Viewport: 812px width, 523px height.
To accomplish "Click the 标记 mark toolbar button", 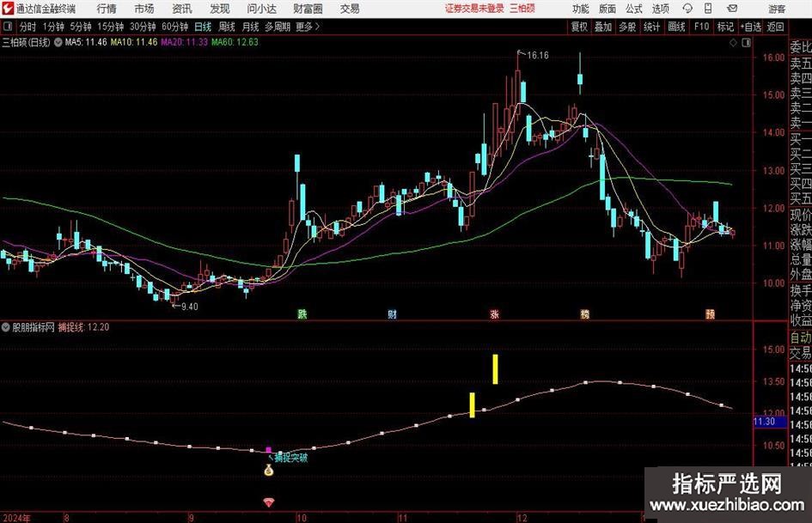I will tap(725, 27).
